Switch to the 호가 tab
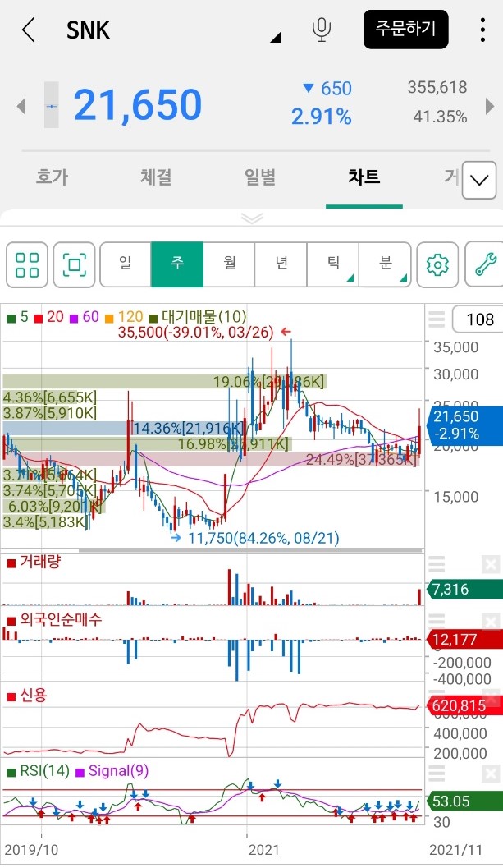Image resolution: width=503 pixels, height=868 pixels. pos(52,177)
